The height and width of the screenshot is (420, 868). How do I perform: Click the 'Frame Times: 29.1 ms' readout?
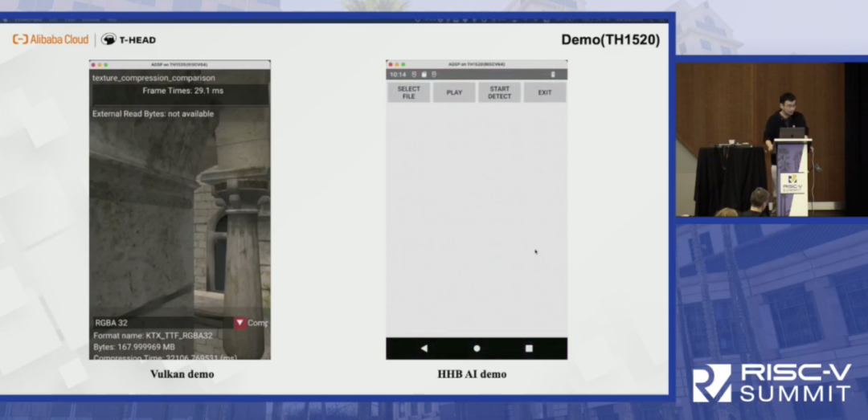(x=182, y=91)
